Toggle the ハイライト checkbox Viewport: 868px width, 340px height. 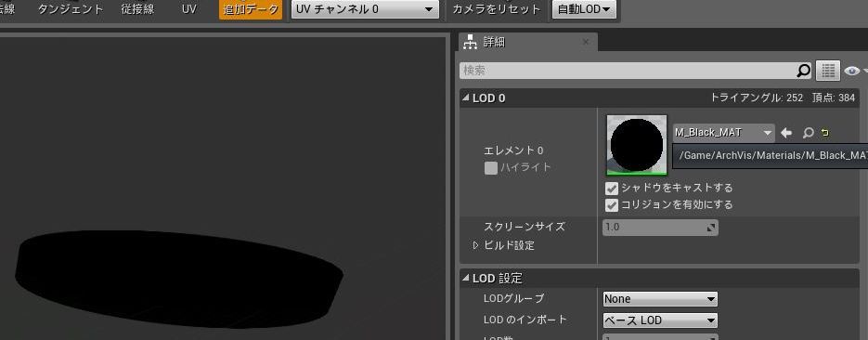point(490,168)
